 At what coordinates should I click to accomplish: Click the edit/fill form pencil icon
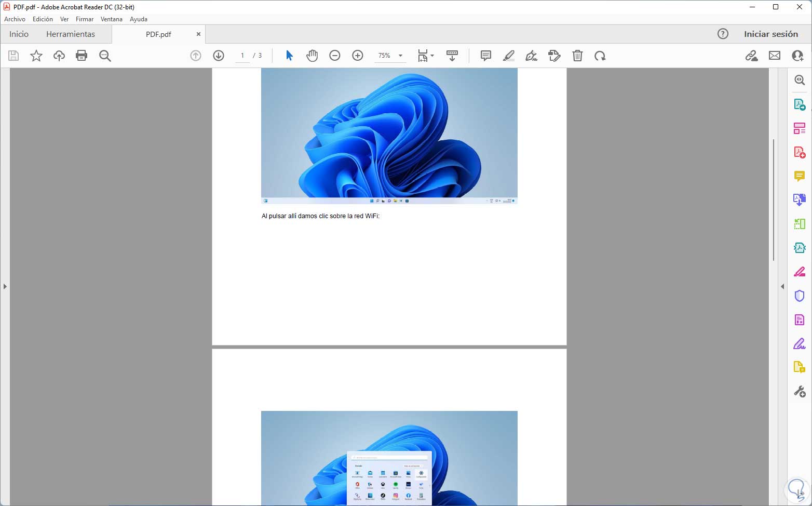tap(554, 56)
